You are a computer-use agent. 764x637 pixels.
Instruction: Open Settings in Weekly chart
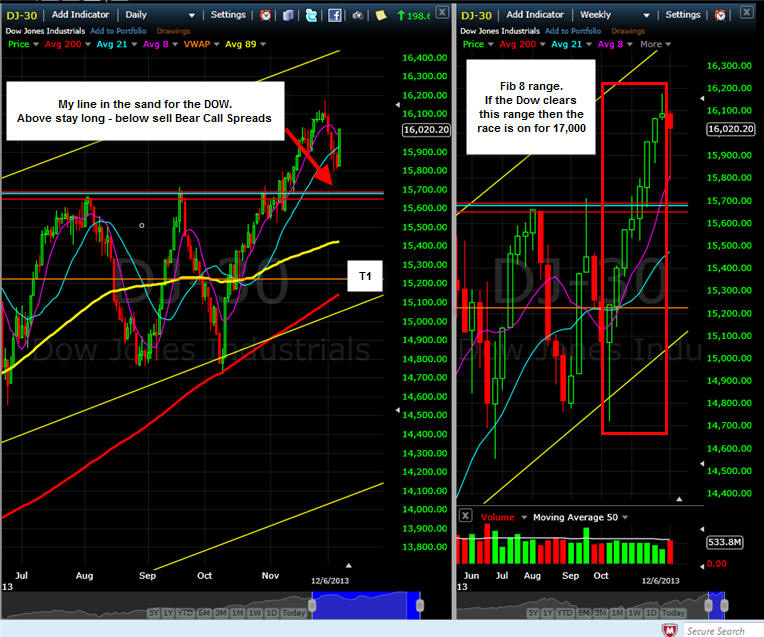(x=683, y=15)
